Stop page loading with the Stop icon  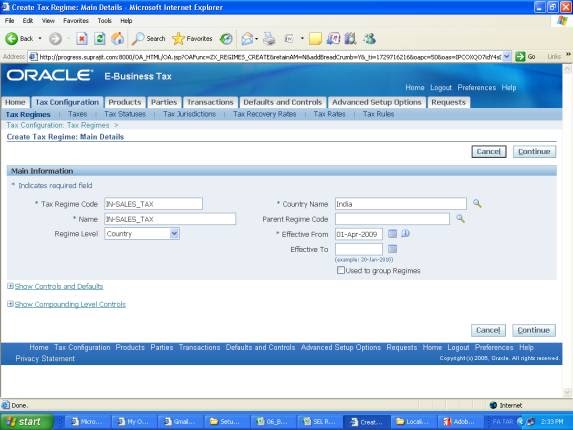click(82, 38)
